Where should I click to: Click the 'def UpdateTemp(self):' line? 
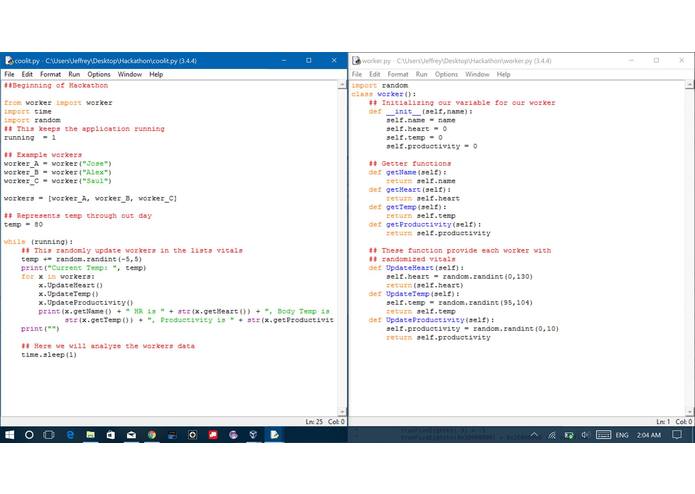(414, 294)
